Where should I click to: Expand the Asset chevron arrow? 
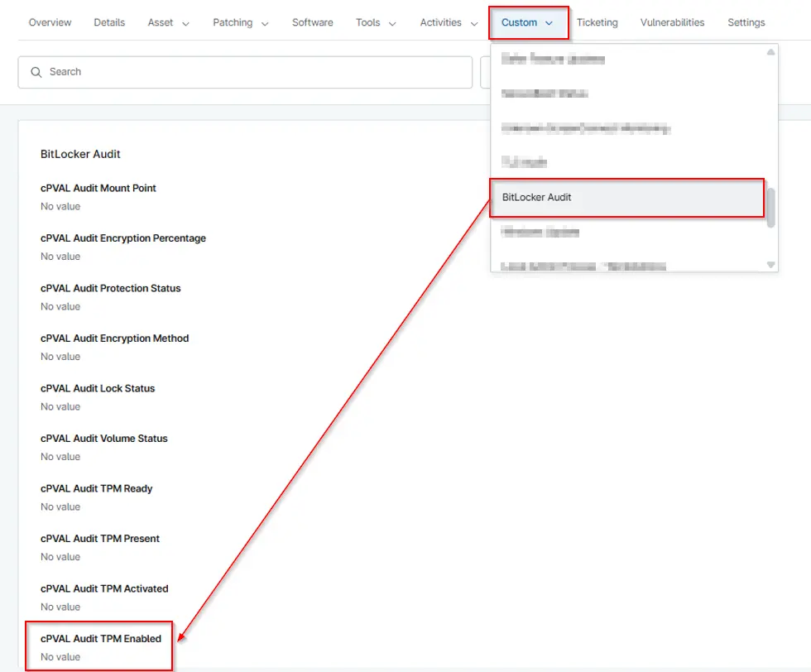pyautogui.click(x=185, y=23)
